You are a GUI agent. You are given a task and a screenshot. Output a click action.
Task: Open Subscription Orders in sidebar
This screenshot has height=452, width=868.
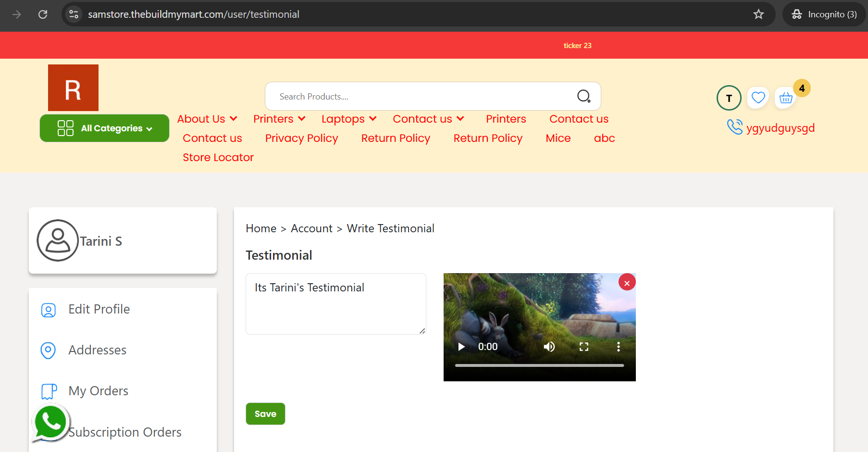[125, 432]
